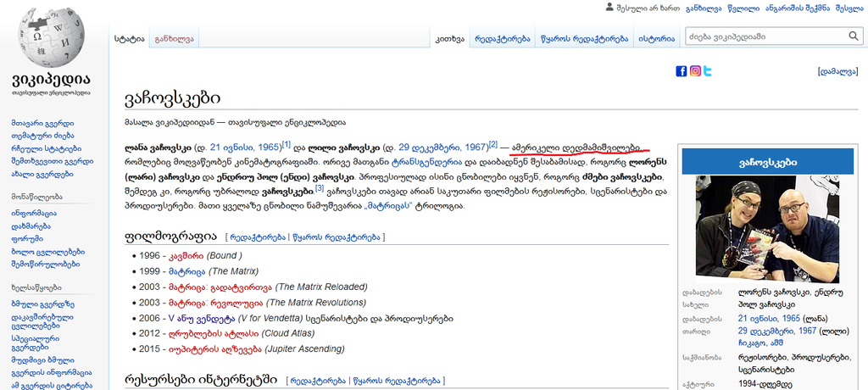Click the magnifier search icon
868x390 pixels.
click(x=854, y=36)
